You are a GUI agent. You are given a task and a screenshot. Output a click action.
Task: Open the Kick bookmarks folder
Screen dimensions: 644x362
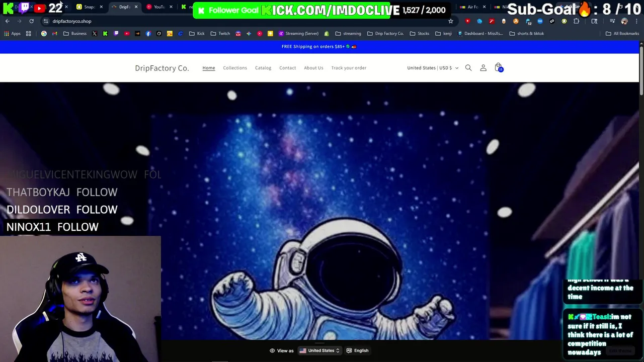(x=197, y=34)
